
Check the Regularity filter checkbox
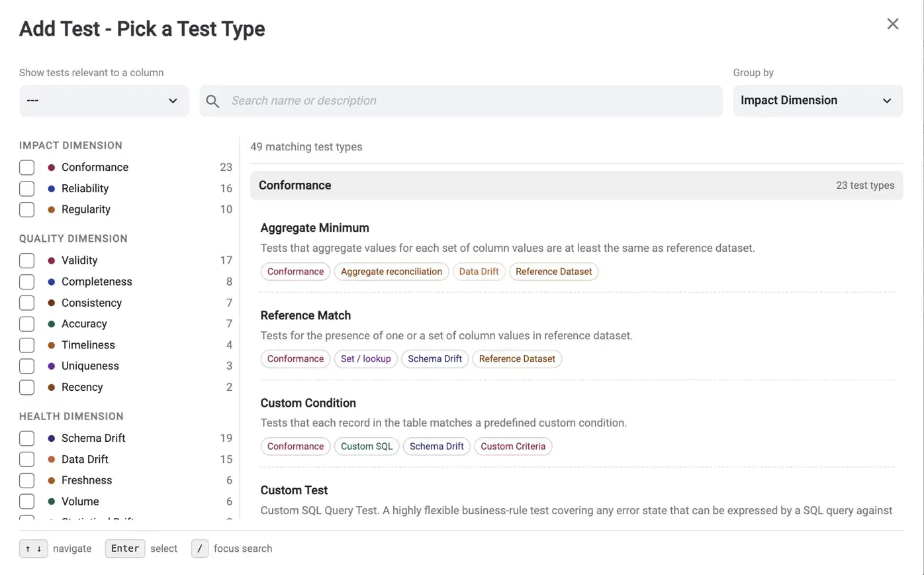point(26,209)
